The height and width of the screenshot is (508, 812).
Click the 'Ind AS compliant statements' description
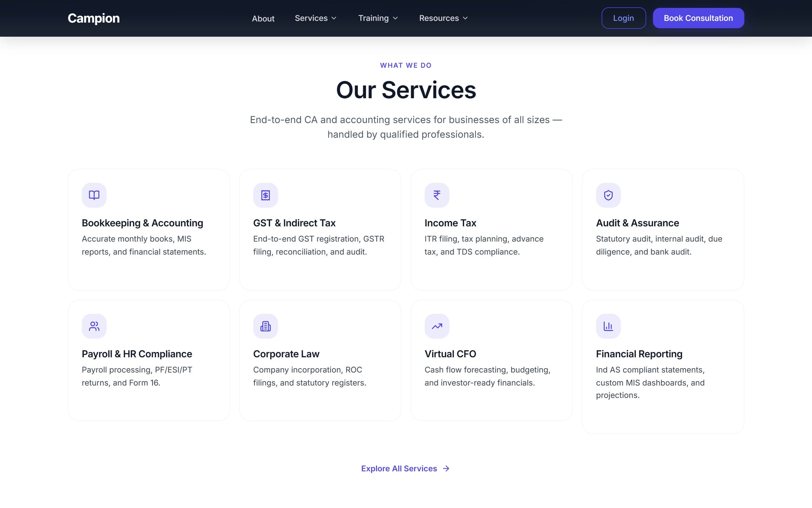(x=650, y=383)
